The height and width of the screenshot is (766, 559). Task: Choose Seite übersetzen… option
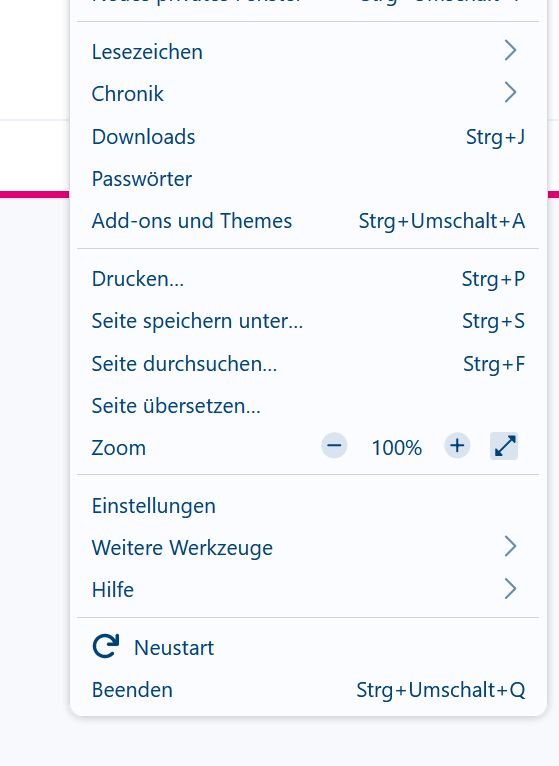pos(308,406)
